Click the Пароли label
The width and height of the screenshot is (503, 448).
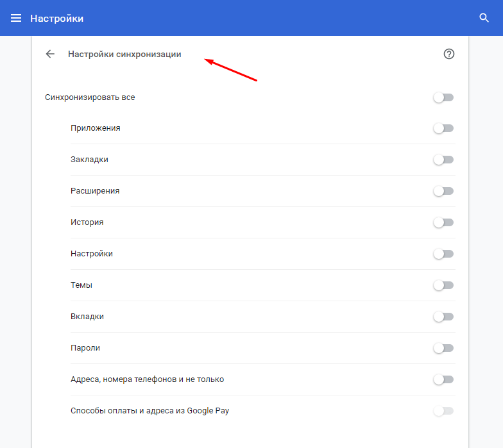coord(85,348)
